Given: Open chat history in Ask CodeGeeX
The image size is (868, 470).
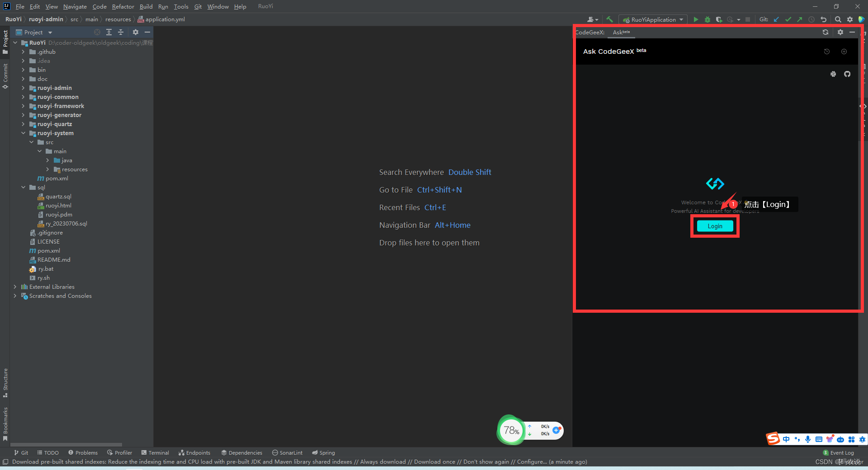Looking at the screenshot, I should tap(827, 52).
